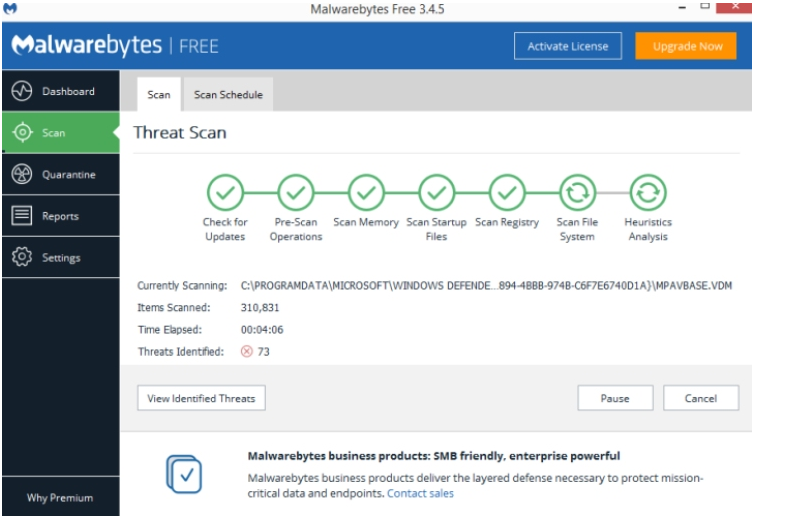Screen dimensions: 803x517
Task: Click the orange Upgrade Now button
Action: (686, 46)
